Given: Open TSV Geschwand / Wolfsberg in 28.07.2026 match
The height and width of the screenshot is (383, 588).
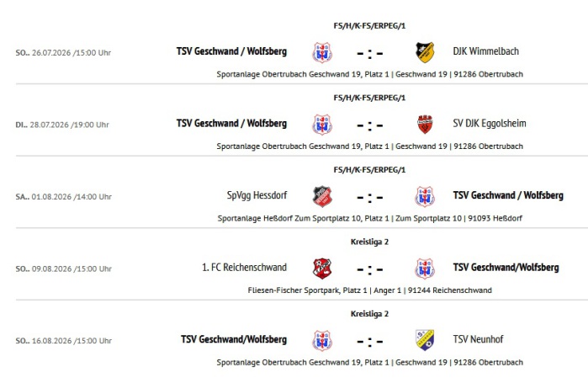Looking at the screenshot, I should click(x=231, y=124).
